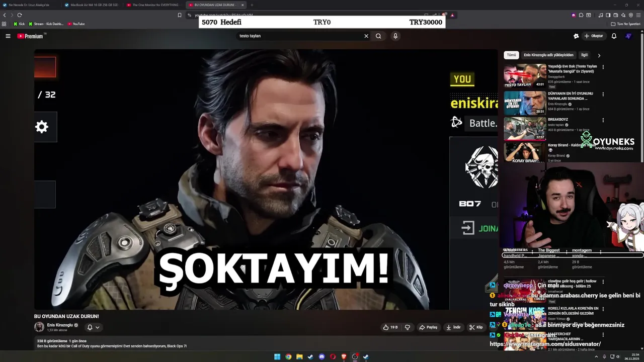Select 'Enis Kirazoglu adlı yükleyiciden' chip

click(x=548, y=55)
